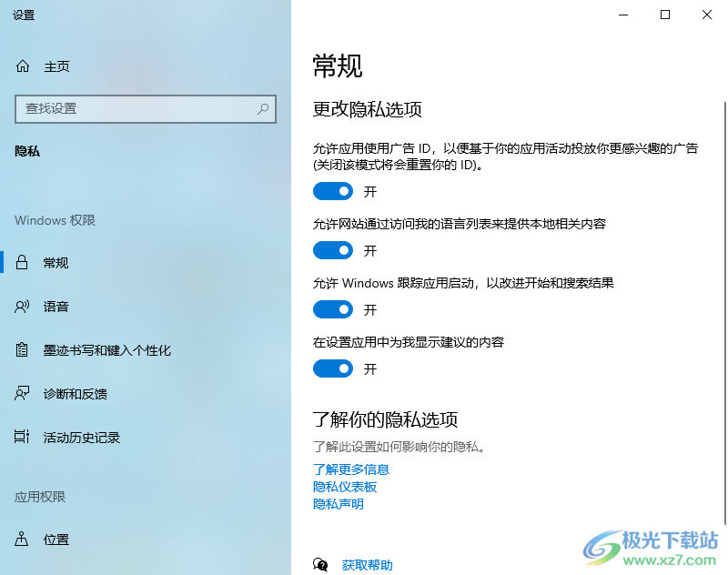Click the vertical scrollbar on the right
This screenshot has width=728, height=575.
coord(724,313)
